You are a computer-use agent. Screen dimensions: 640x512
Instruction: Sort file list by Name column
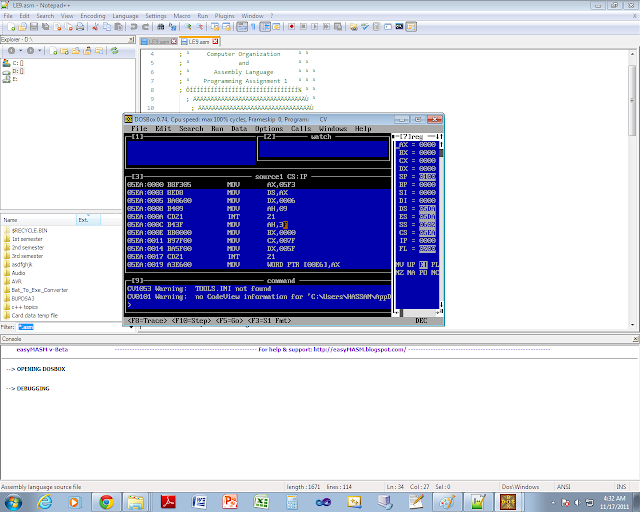point(38,220)
